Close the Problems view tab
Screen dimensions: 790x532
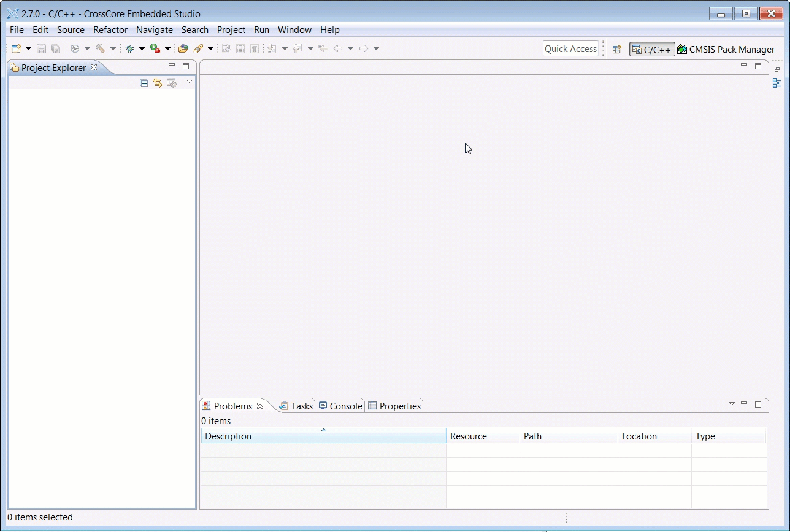pos(260,406)
